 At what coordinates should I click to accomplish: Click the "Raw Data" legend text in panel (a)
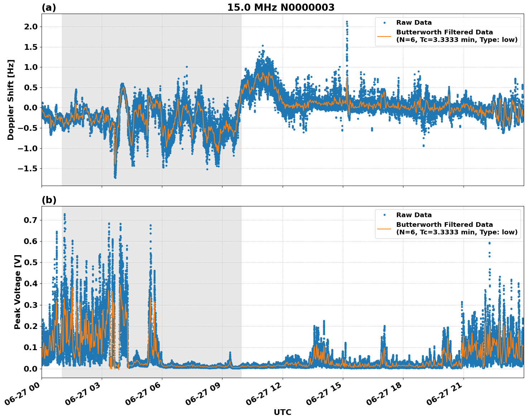414,23
